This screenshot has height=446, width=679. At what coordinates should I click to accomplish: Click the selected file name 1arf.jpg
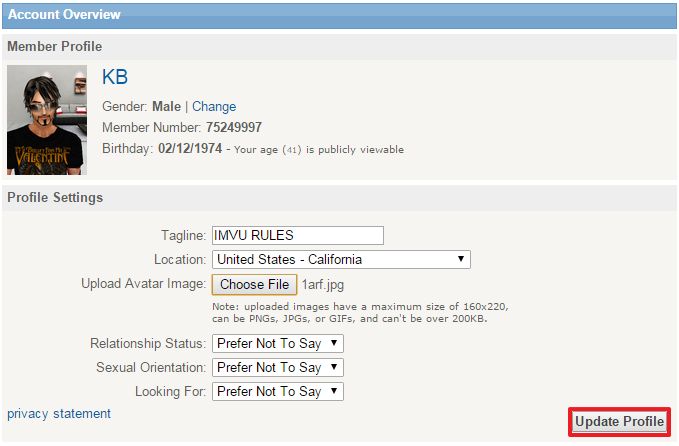pyautogui.click(x=324, y=284)
